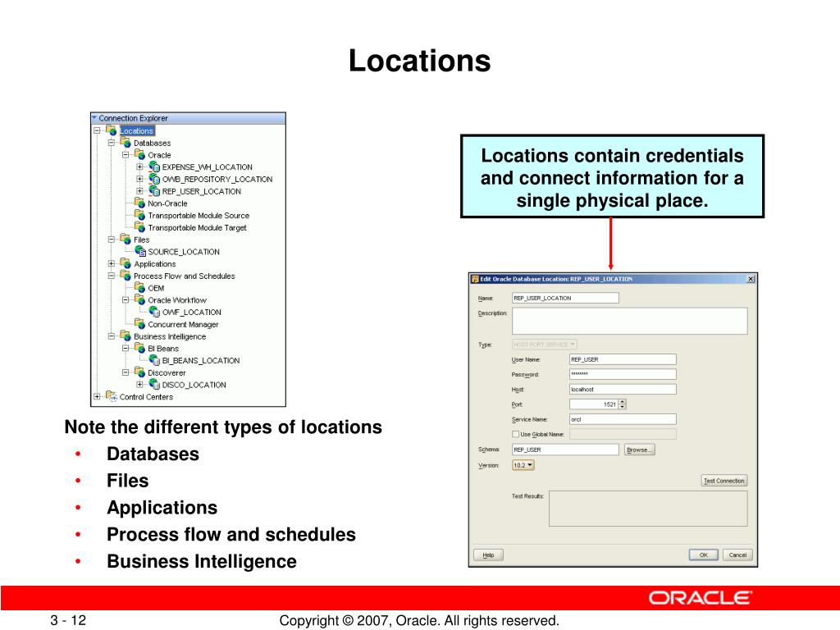Click the Oracle Workflow folder icon

tap(139, 299)
